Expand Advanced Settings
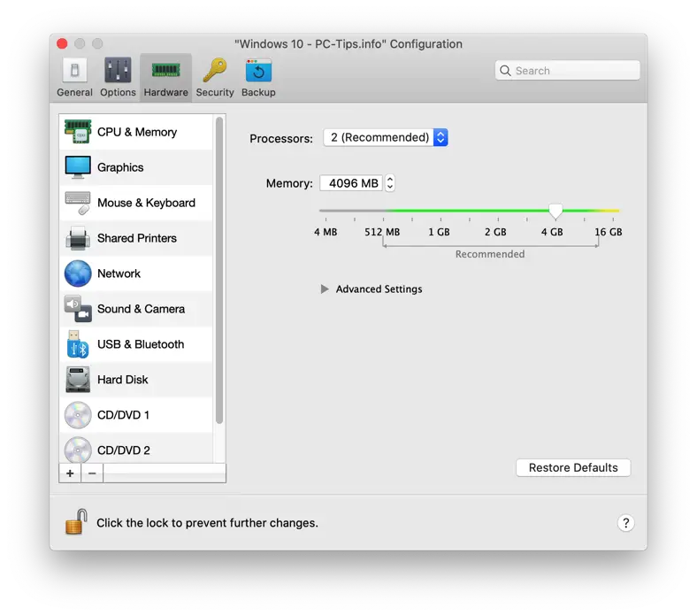The width and height of the screenshot is (697, 616). 325,289
